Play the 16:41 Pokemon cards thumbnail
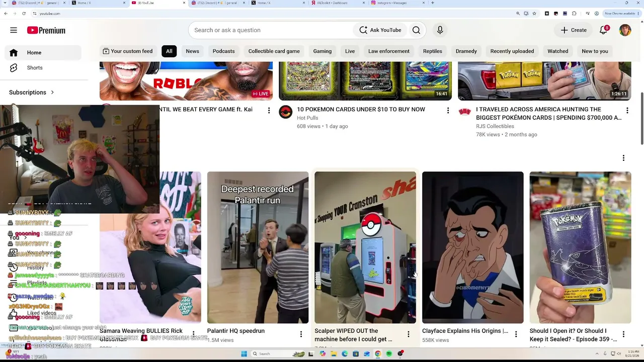This screenshot has height=362, width=644. coord(365,81)
